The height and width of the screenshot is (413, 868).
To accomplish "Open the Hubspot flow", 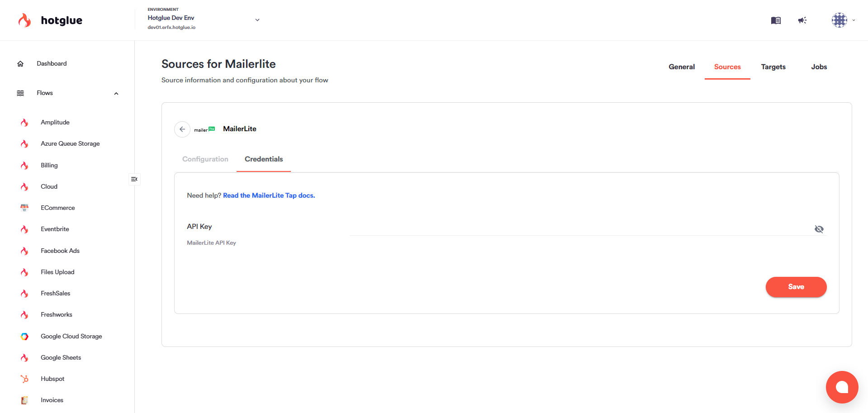I will (x=52, y=379).
